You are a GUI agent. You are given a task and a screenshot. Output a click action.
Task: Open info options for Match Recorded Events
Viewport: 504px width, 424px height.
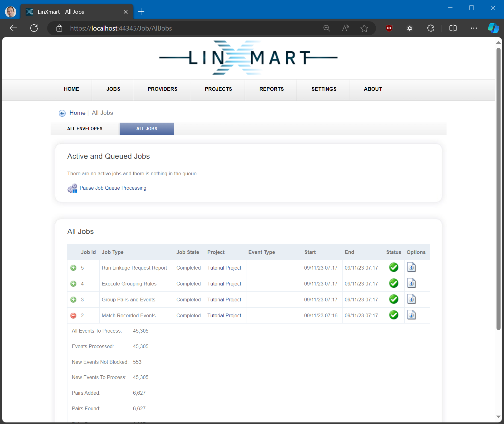[x=412, y=315]
